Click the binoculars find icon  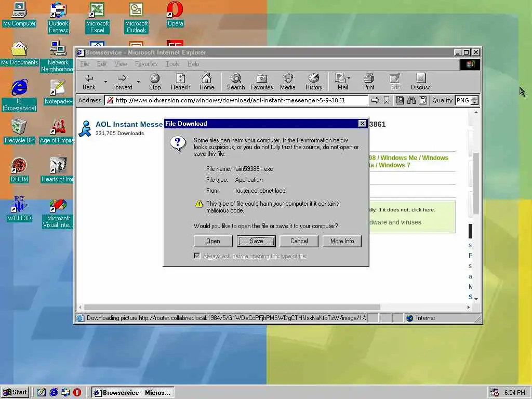point(411,100)
